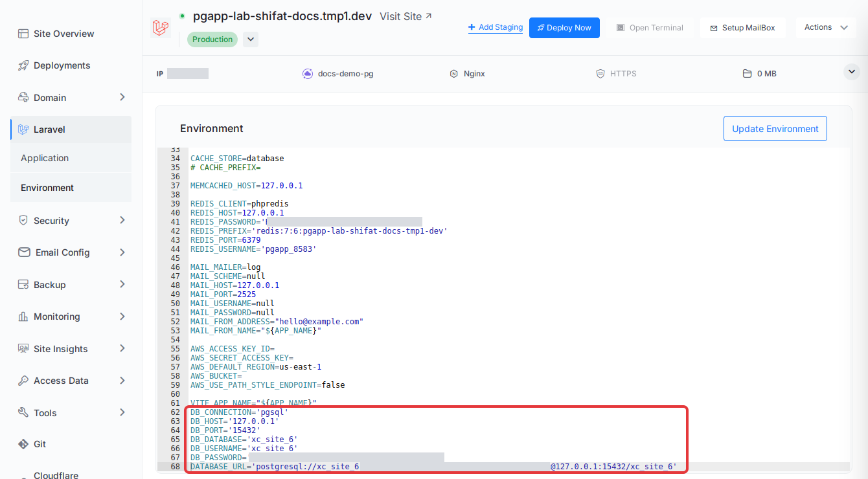Click the Tools wrench icon
The image size is (868, 479).
pos(23,413)
